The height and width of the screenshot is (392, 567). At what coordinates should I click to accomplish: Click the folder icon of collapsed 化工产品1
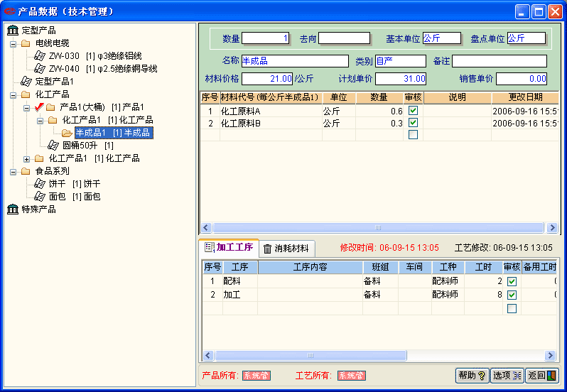pyautogui.click(x=39, y=158)
